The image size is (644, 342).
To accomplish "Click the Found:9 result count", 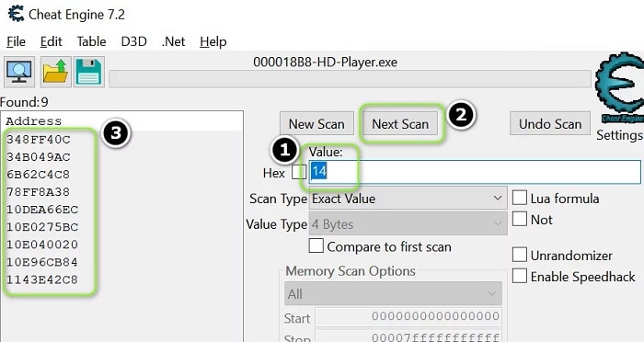I will tap(24, 101).
